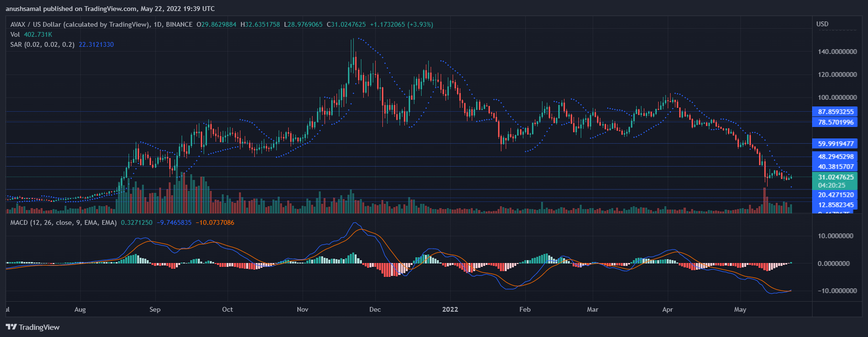
Task: Click the Nov label on time axis
Action: [x=303, y=309]
